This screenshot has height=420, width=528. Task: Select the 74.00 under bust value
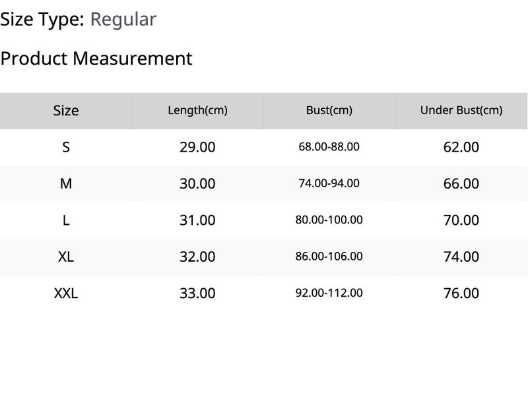[461, 256]
